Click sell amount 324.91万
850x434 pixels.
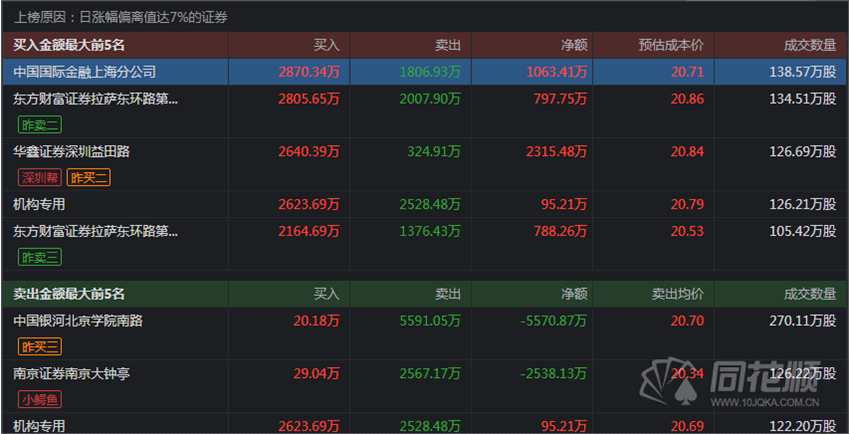click(x=434, y=152)
